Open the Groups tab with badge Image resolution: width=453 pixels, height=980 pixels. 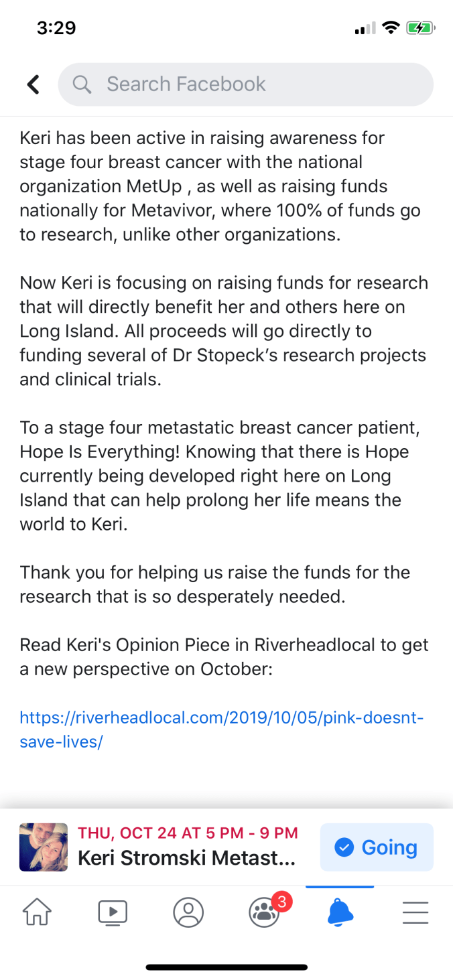(x=264, y=912)
